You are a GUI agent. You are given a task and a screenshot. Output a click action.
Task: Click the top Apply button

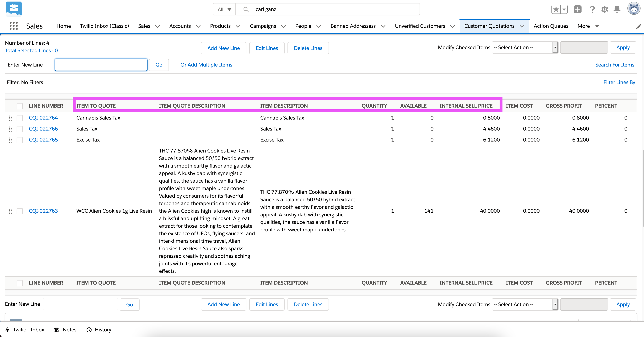pos(623,47)
